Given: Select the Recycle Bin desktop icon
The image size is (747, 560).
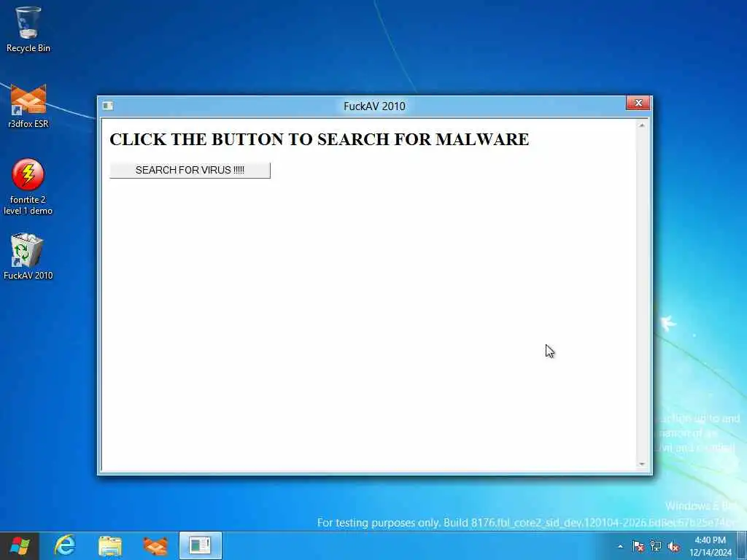Looking at the screenshot, I should tap(28, 29).
